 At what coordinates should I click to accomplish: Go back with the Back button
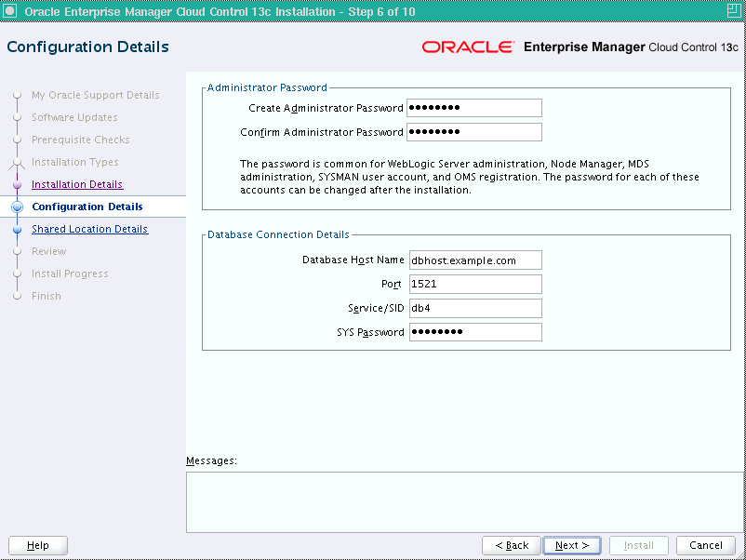[512, 545]
